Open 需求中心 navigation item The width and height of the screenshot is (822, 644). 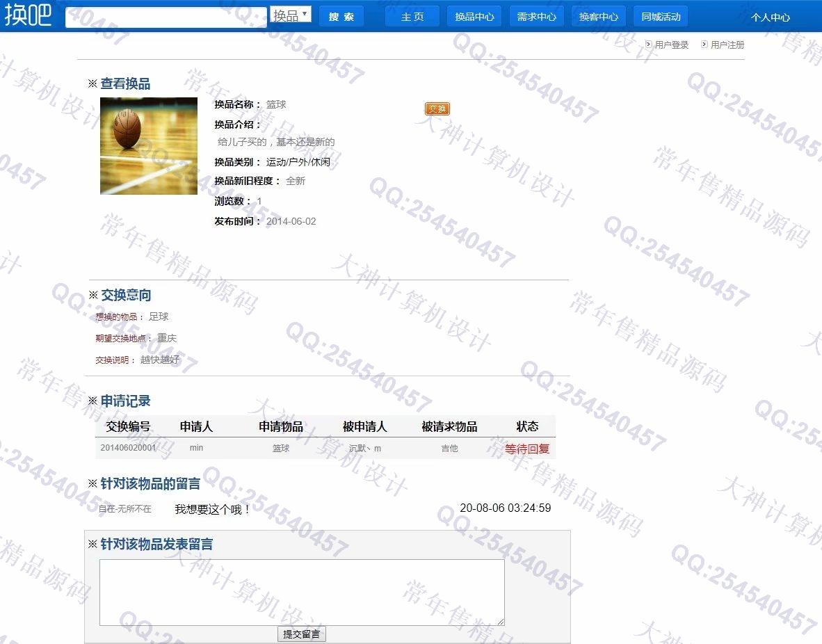[x=536, y=17]
